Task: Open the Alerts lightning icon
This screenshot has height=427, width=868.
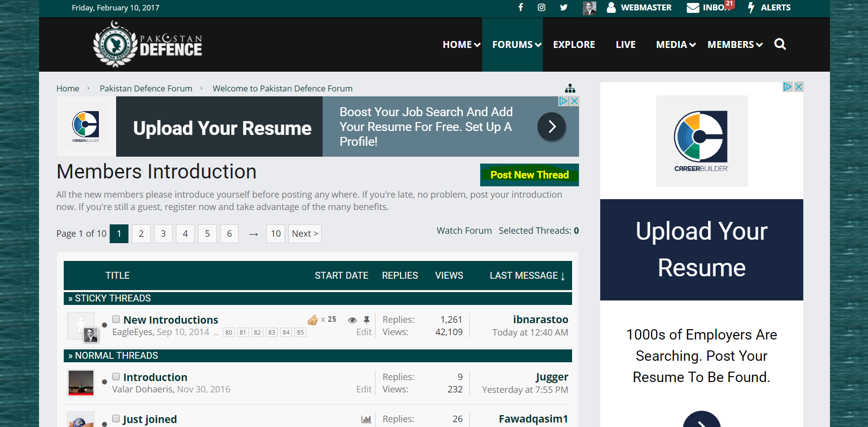Action: tap(751, 7)
